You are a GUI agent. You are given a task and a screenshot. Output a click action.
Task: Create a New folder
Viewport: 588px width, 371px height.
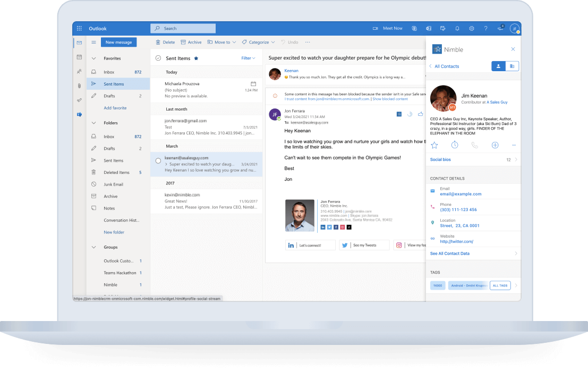point(114,233)
